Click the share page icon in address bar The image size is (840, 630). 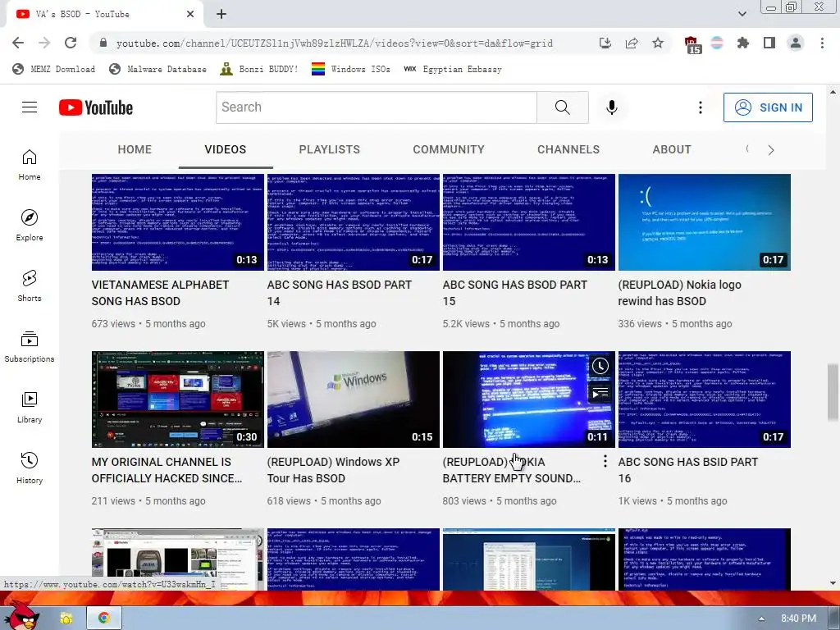(x=632, y=43)
